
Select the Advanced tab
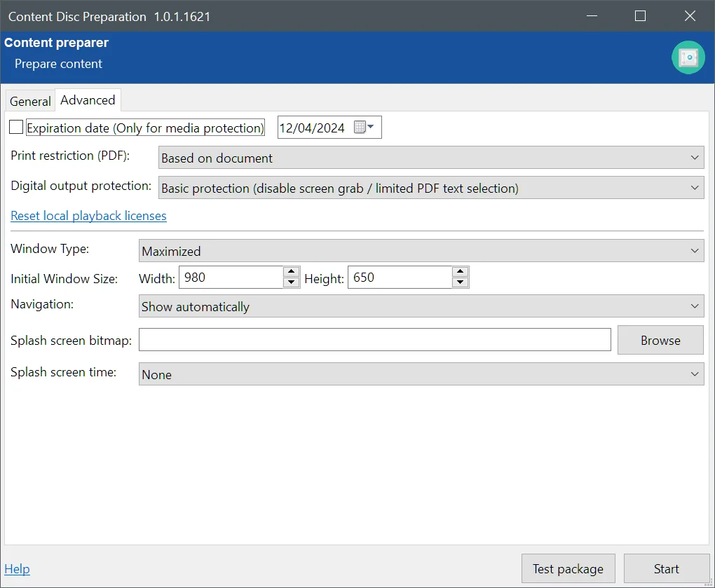coord(88,100)
